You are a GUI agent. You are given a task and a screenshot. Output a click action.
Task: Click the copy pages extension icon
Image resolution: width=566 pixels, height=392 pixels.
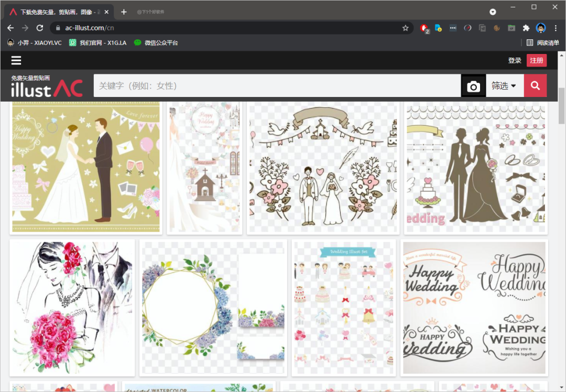click(x=482, y=28)
